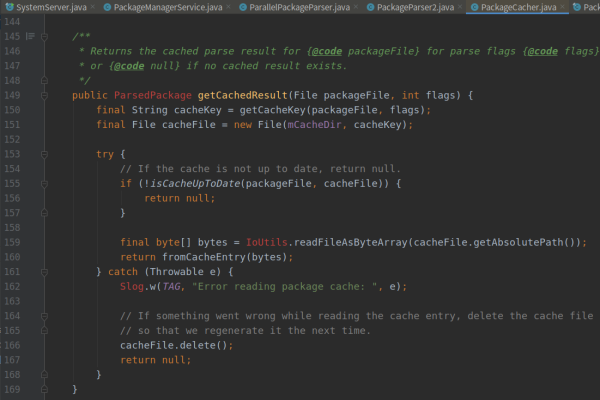
Task: Select the ParallelPackageParser.java tab
Action: [x=299, y=7]
